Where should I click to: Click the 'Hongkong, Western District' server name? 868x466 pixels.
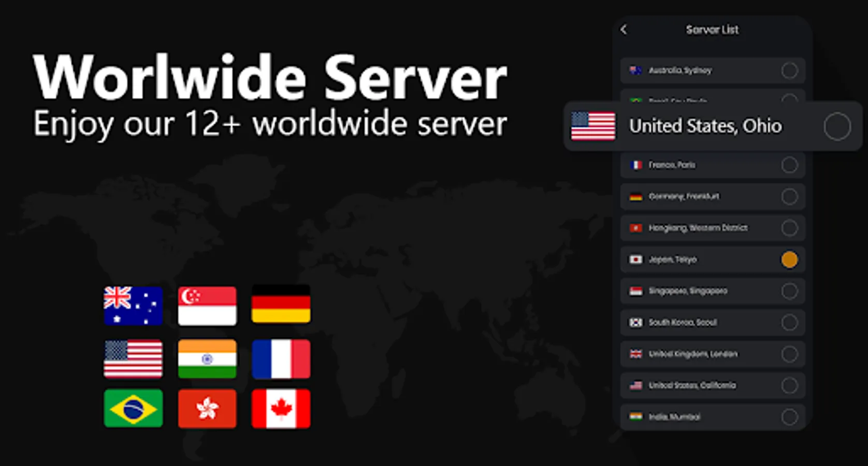tap(698, 228)
